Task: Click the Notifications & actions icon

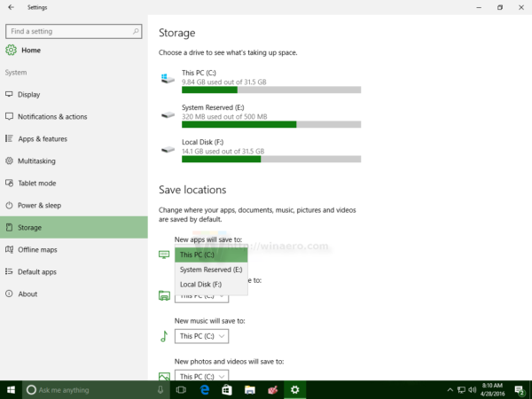Action: pyautogui.click(x=9, y=116)
